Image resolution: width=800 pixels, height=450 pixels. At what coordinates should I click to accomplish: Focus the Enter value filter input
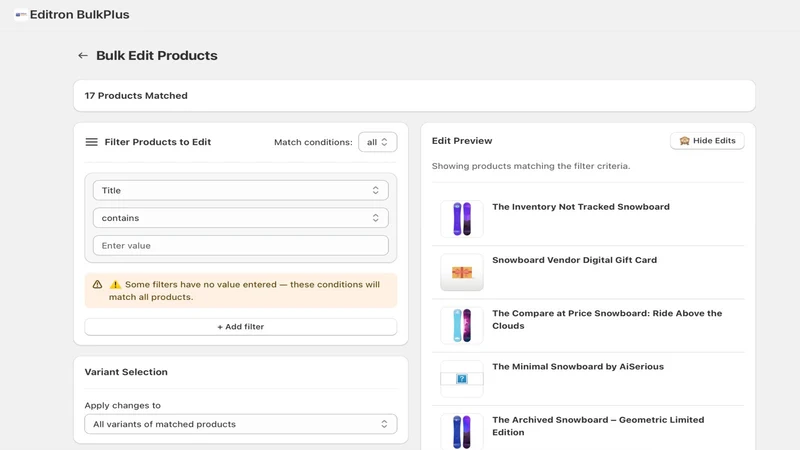tap(241, 245)
